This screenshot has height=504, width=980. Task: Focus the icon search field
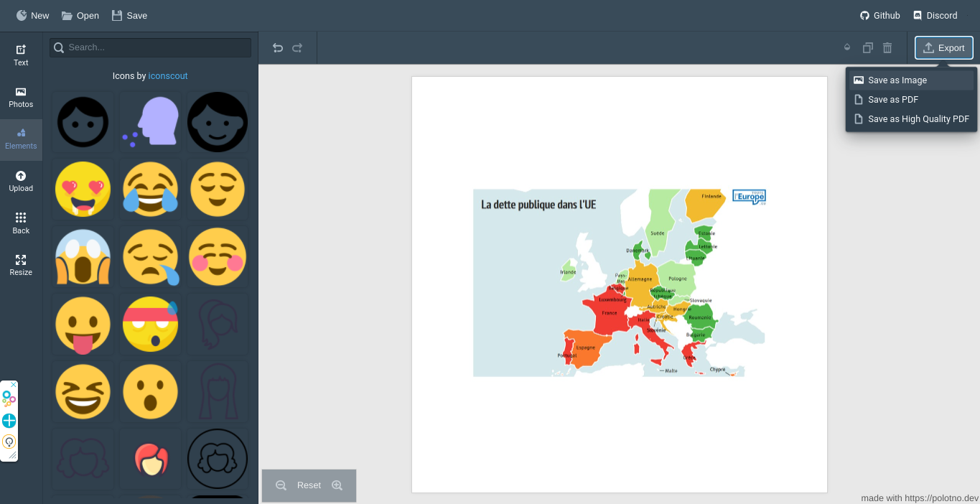pyautogui.click(x=151, y=47)
